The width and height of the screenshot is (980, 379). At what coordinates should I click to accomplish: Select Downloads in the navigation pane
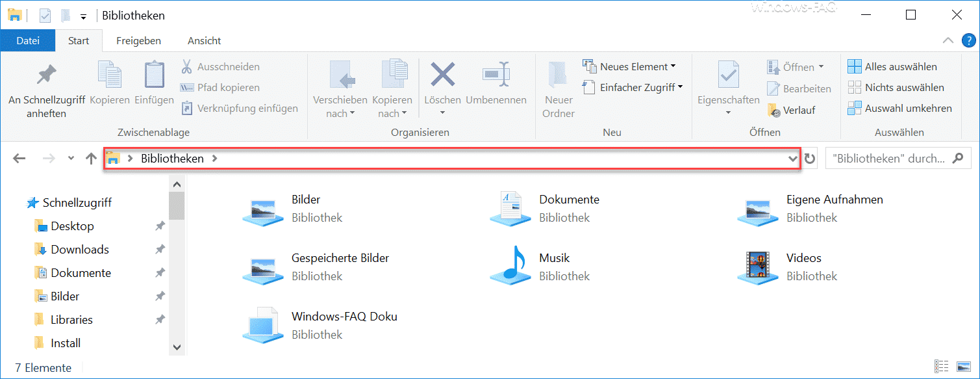(71, 250)
